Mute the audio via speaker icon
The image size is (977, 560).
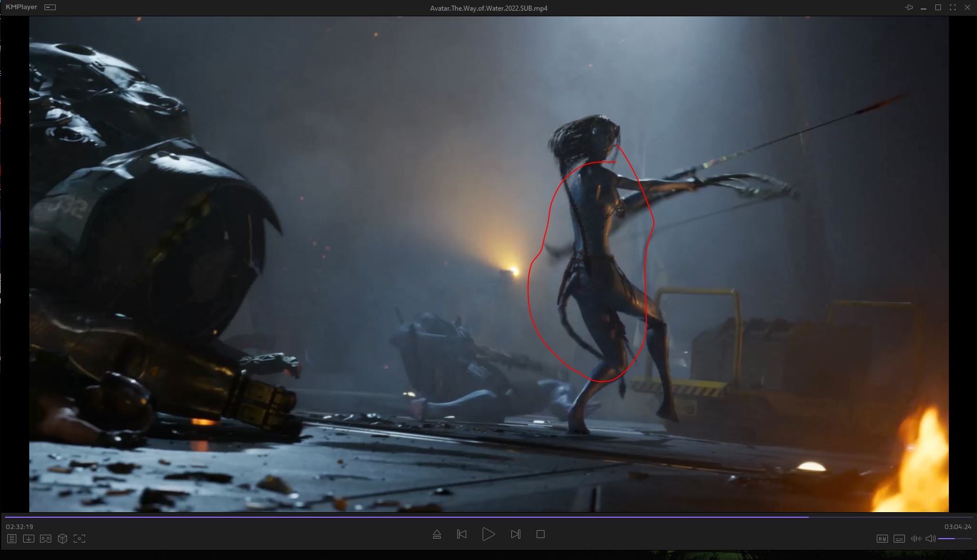930,539
